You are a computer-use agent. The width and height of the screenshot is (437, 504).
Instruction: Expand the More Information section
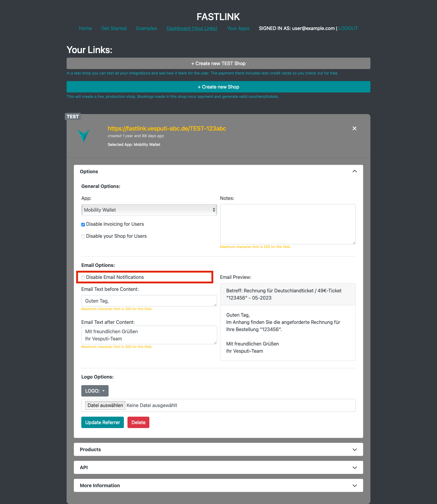(x=218, y=485)
